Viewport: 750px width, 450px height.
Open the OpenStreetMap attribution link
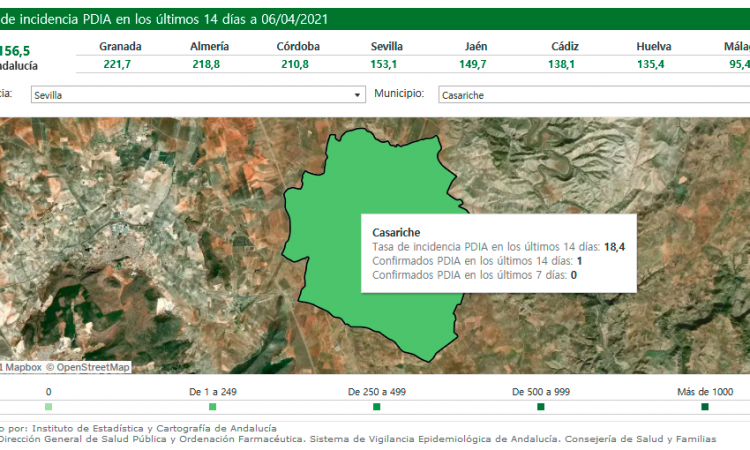pyautogui.click(x=92, y=367)
